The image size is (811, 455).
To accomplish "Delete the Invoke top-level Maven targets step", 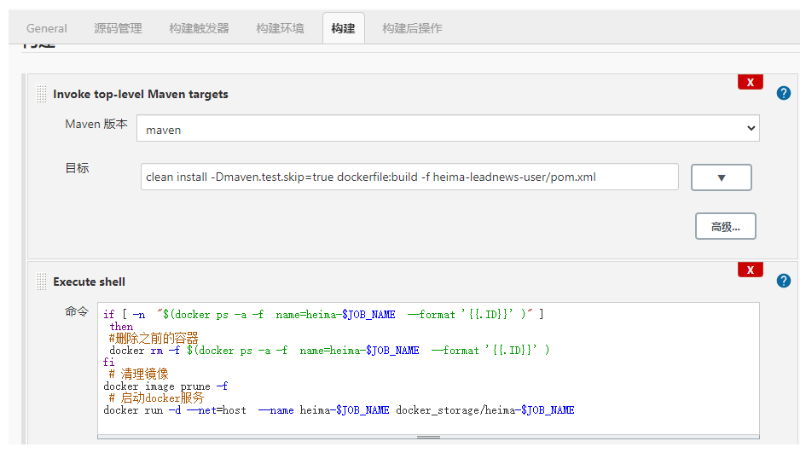I will (750, 82).
